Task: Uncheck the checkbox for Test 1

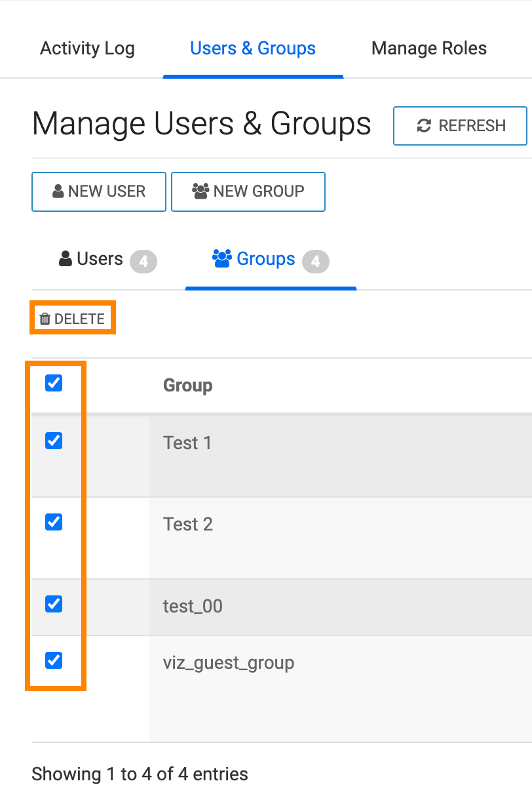Action: [54, 441]
